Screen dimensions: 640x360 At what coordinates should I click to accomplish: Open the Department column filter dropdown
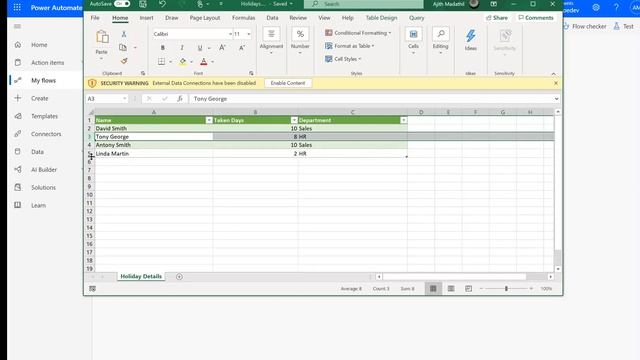tap(403, 120)
